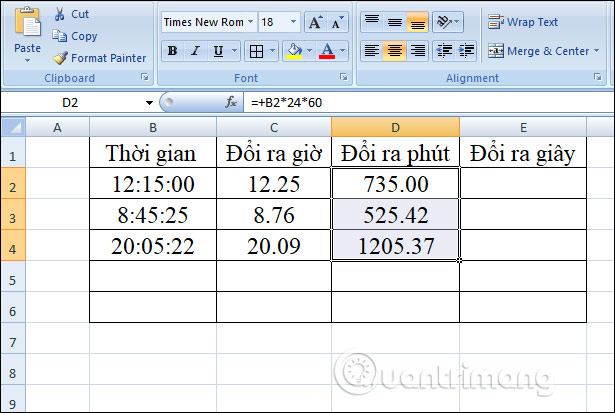This screenshot has height=413, width=615.
Task: Select column B header
Action: (153, 127)
